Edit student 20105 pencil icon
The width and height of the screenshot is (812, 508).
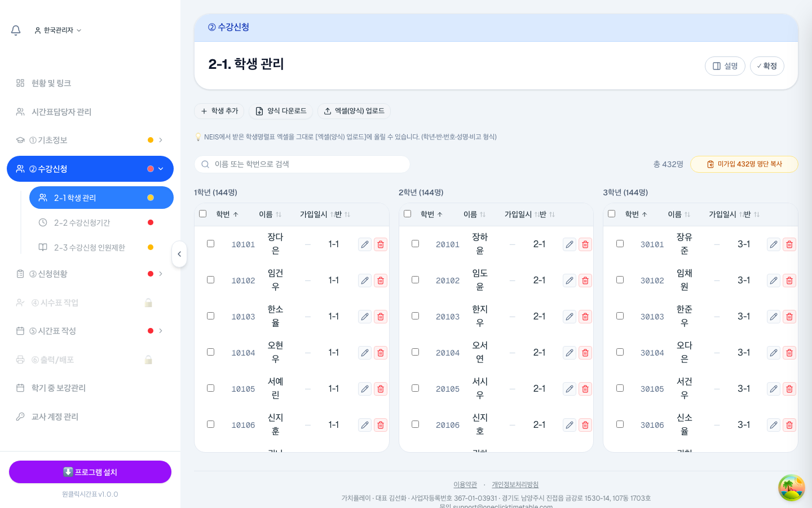(x=570, y=389)
